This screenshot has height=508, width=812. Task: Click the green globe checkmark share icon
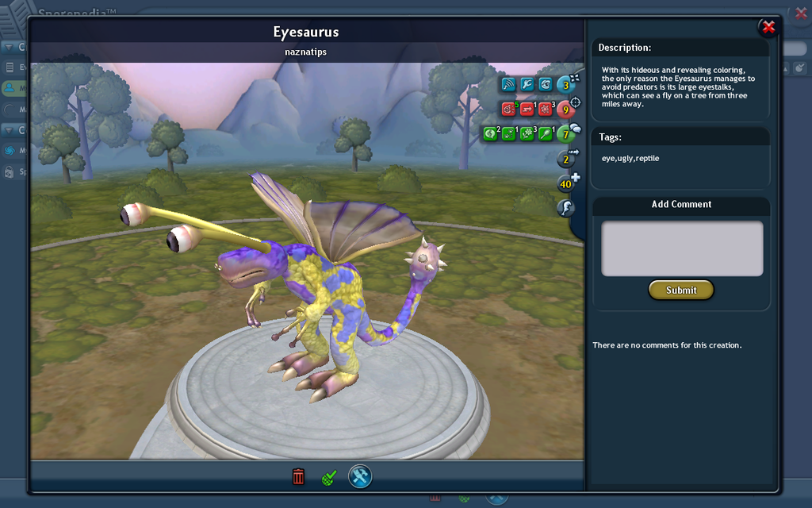(x=329, y=477)
